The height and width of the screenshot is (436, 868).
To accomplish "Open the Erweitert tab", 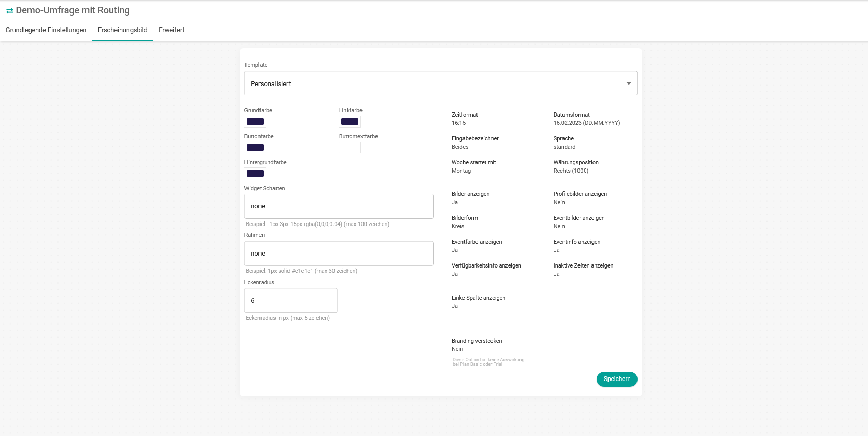I will click(171, 30).
